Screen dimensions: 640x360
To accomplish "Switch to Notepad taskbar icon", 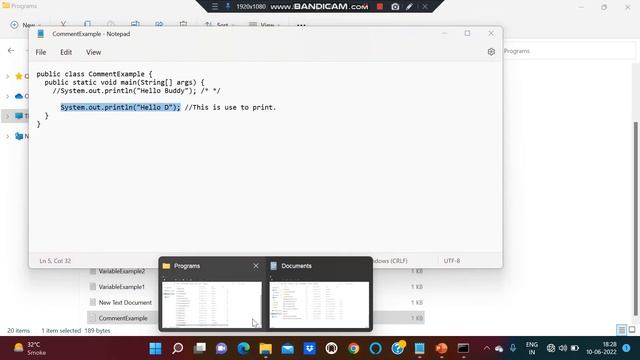I will pos(420,348).
